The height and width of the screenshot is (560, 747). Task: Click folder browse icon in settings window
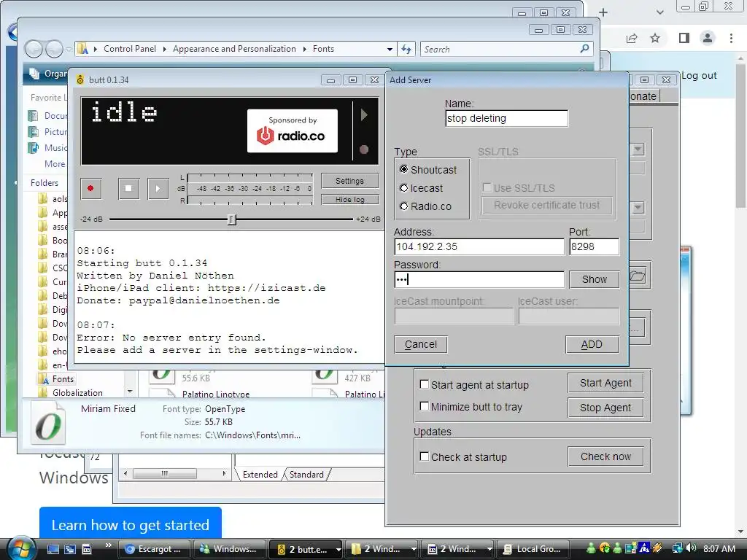(638, 276)
